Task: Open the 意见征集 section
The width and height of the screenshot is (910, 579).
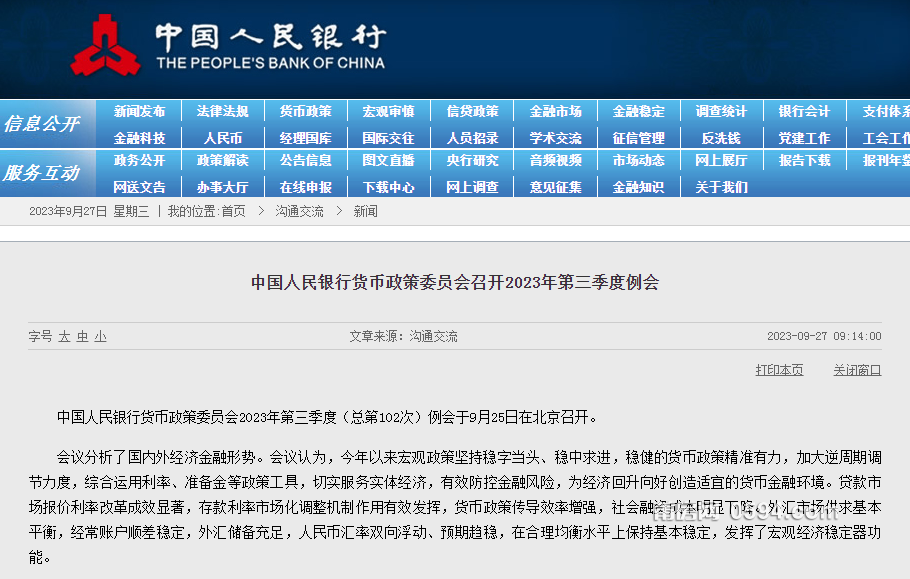Action: pos(555,187)
